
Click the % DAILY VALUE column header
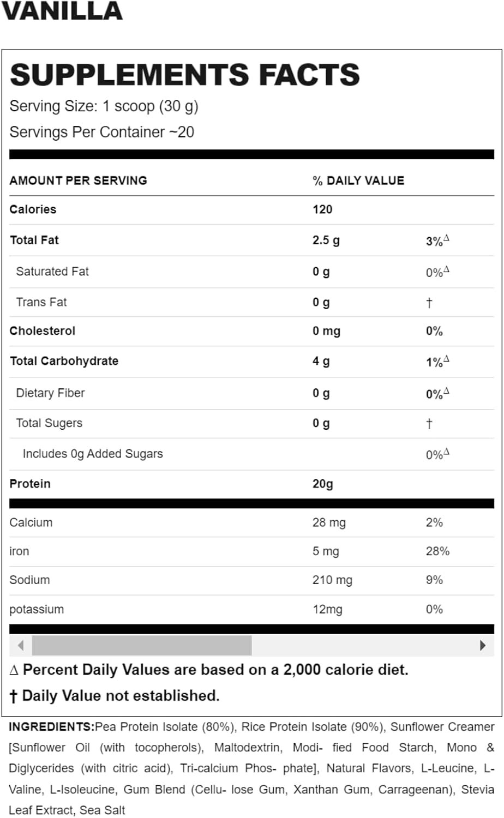358,181
